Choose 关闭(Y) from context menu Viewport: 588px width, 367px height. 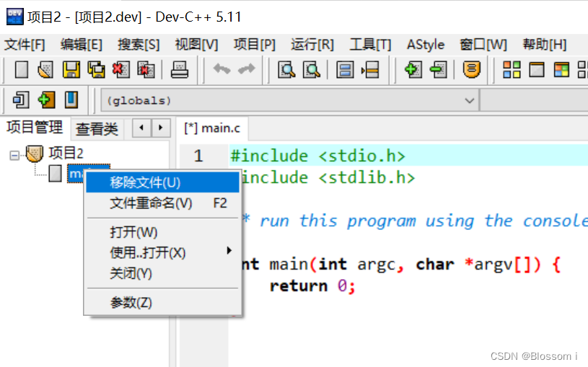162,273
